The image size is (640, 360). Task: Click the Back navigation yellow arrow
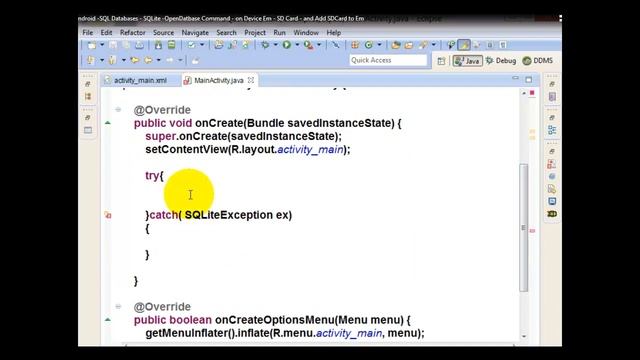coord(148,60)
